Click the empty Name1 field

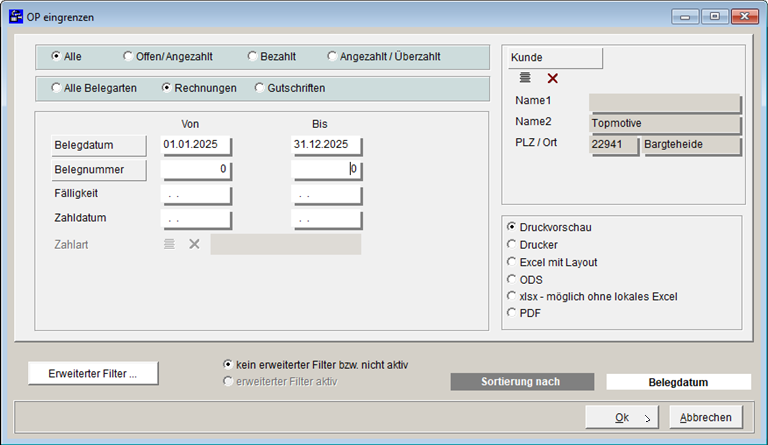(x=665, y=103)
